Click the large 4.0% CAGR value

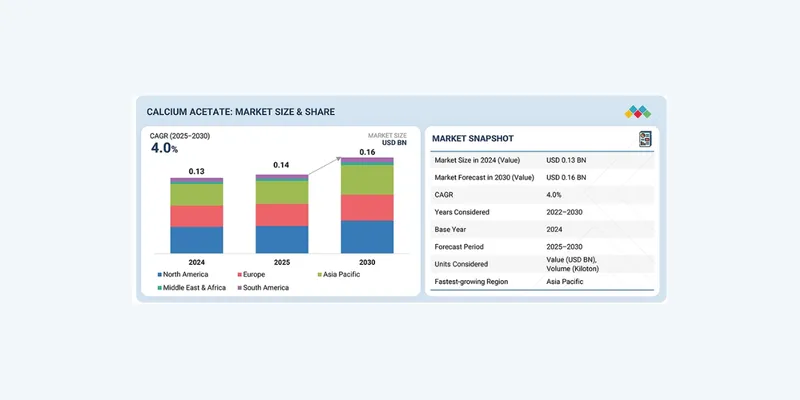click(164, 148)
